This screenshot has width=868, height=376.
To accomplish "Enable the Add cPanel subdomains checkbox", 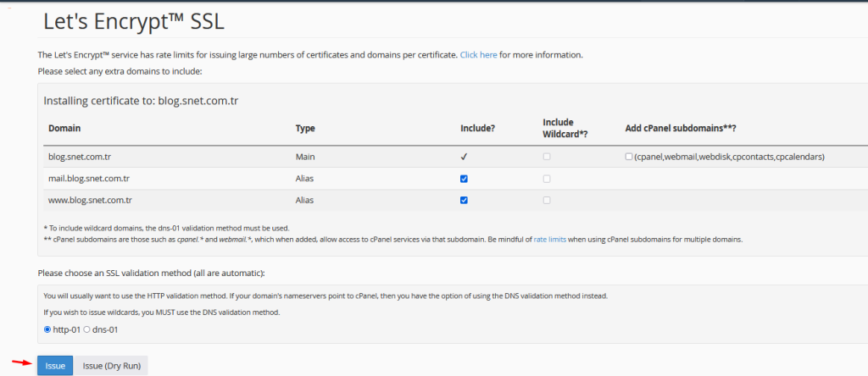I will point(628,157).
